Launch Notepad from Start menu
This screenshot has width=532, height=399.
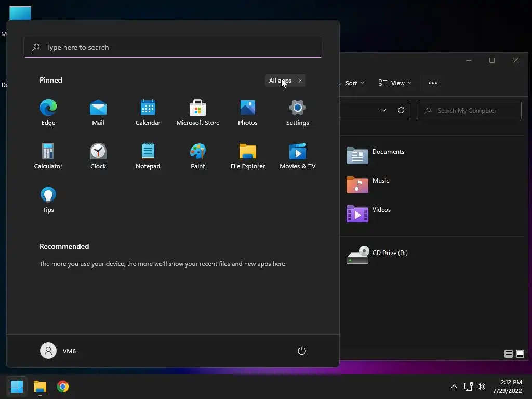click(148, 156)
